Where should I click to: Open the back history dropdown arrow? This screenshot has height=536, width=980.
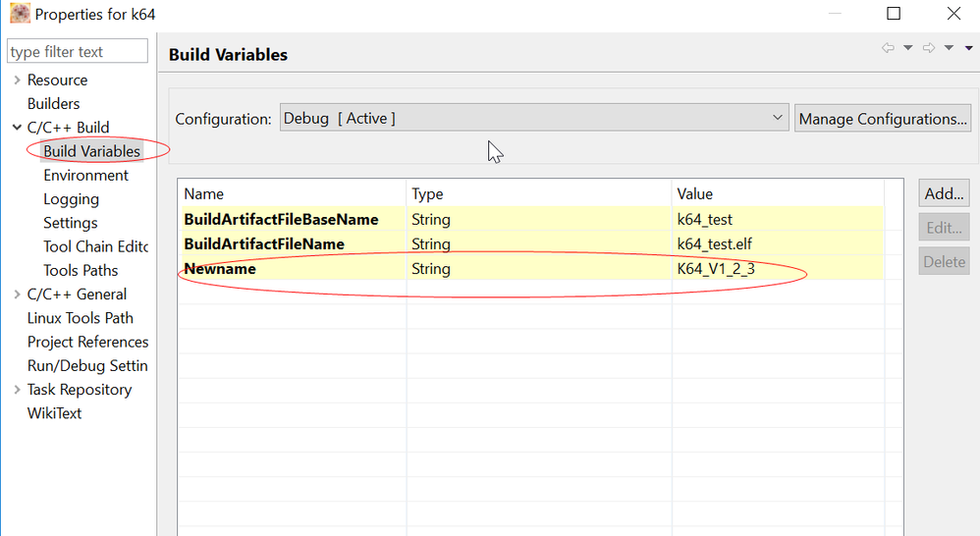(908, 48)
